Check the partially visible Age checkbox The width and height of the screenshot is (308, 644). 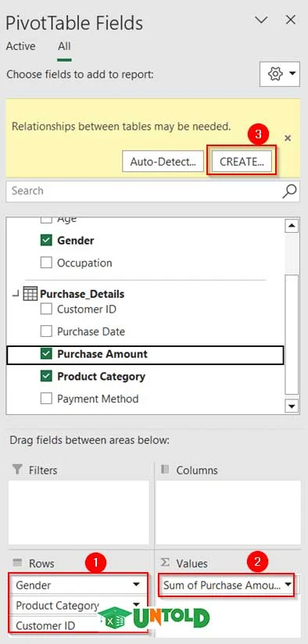(46, 220)
